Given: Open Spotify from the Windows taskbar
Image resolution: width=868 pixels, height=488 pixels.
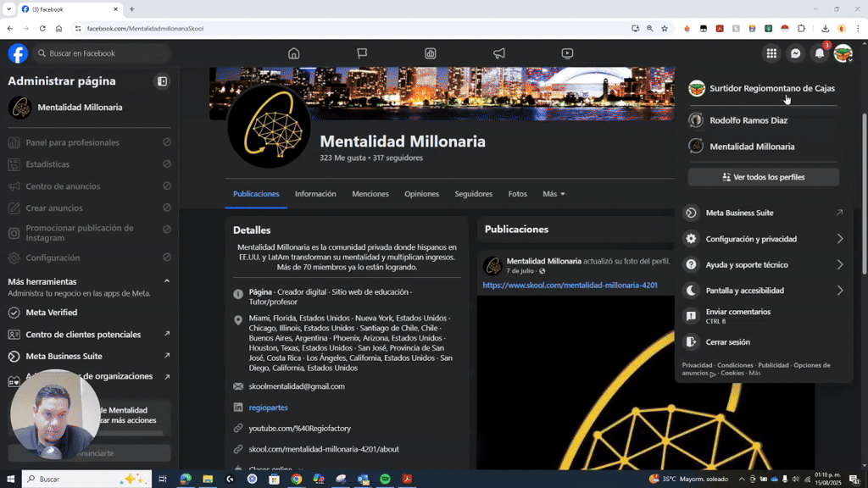Looking at the screenshot, I should click(386, 480).
